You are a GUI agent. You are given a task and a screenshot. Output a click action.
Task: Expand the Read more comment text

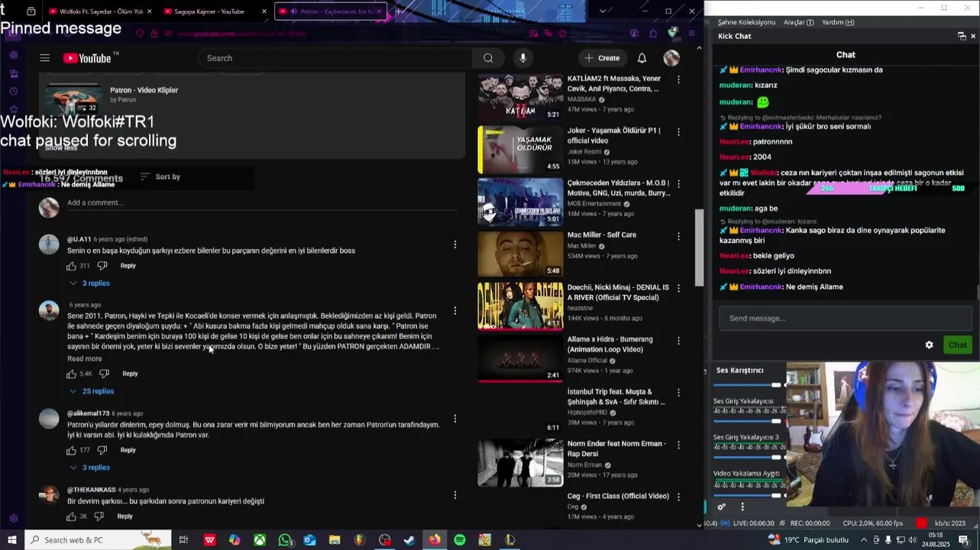tap(84, 359)
